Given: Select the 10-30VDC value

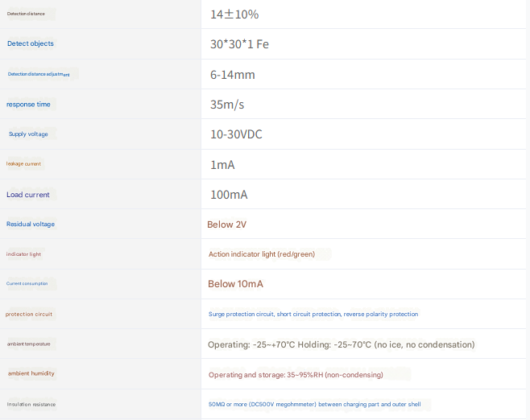Looking at the screenshot, I should pos(236,134).
